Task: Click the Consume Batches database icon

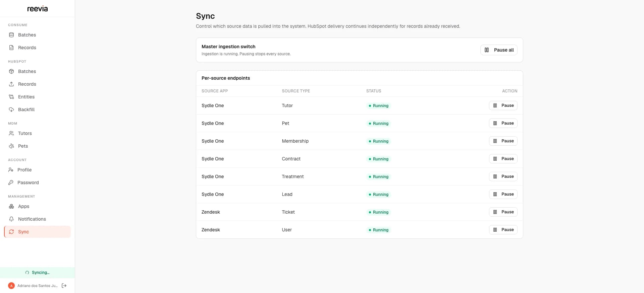Action: coord(11,35)
